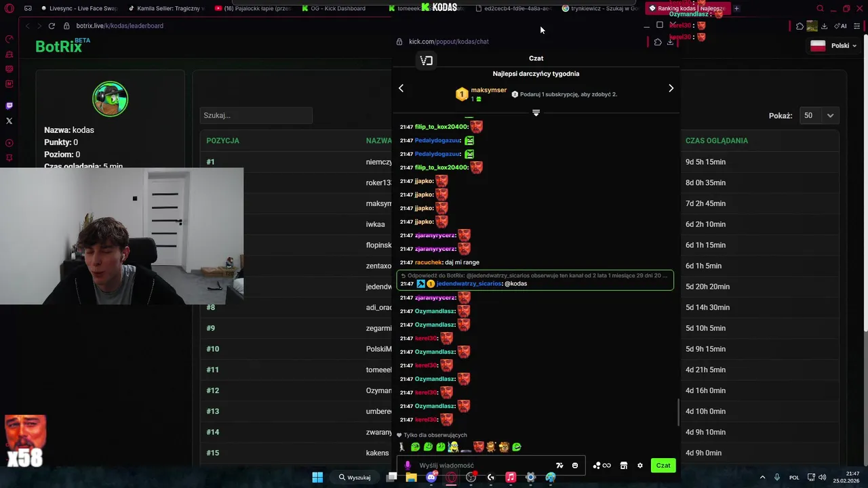Select the red face emote in emote bar

click(x=479, y=447)
